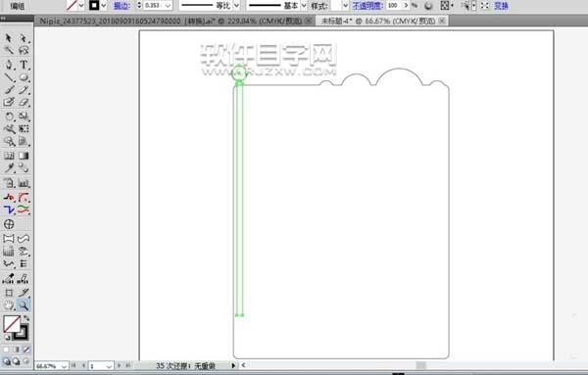Select the Zoom magnifier tool
Image resolution: width=588 pixels, height=375 pixels.
point(24,305)
